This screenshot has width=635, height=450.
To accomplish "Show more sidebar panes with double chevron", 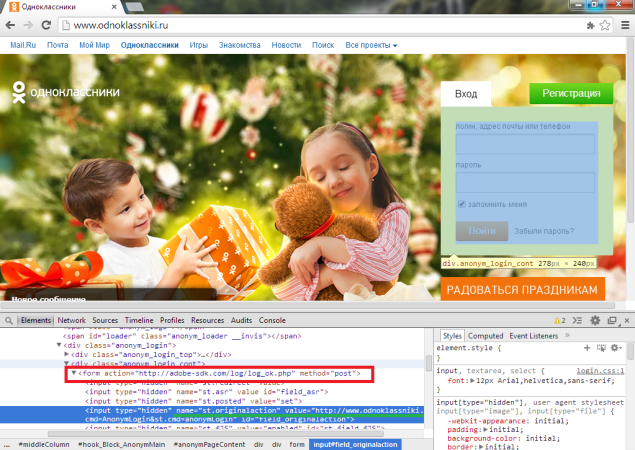I will click(x=567, y=335).
